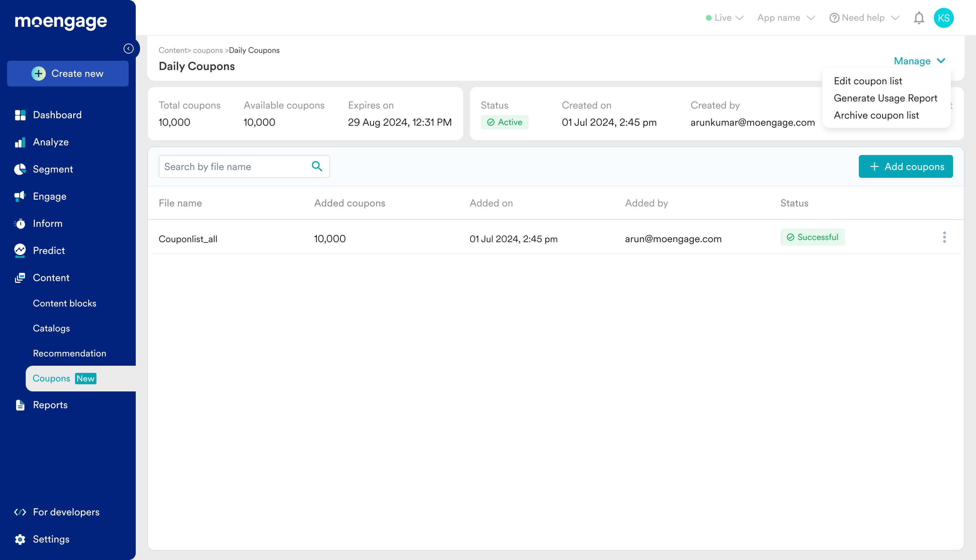The width and height of the screenshot is (976, 560).
Task: Open the KS user avatar
Action: point(943,18)
